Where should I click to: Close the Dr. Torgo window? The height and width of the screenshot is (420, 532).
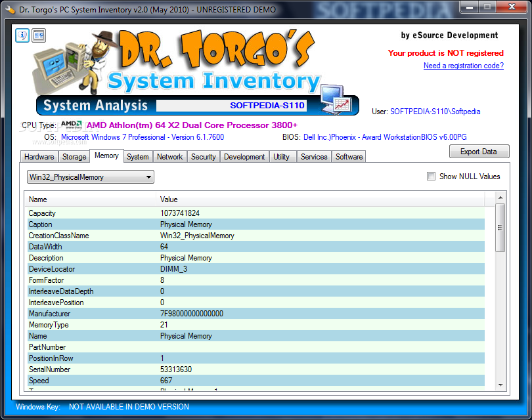click(x=512, y=7)
